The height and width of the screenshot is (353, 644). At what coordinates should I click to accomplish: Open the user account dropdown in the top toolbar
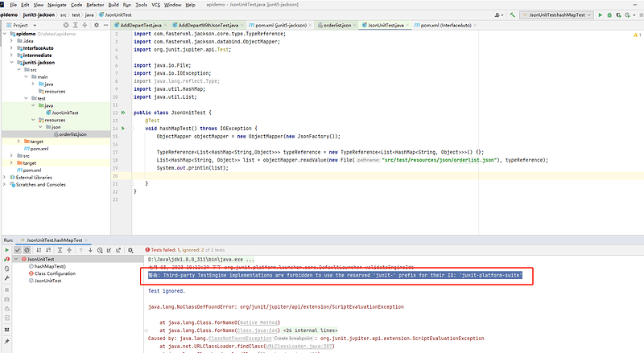(499, 14)
